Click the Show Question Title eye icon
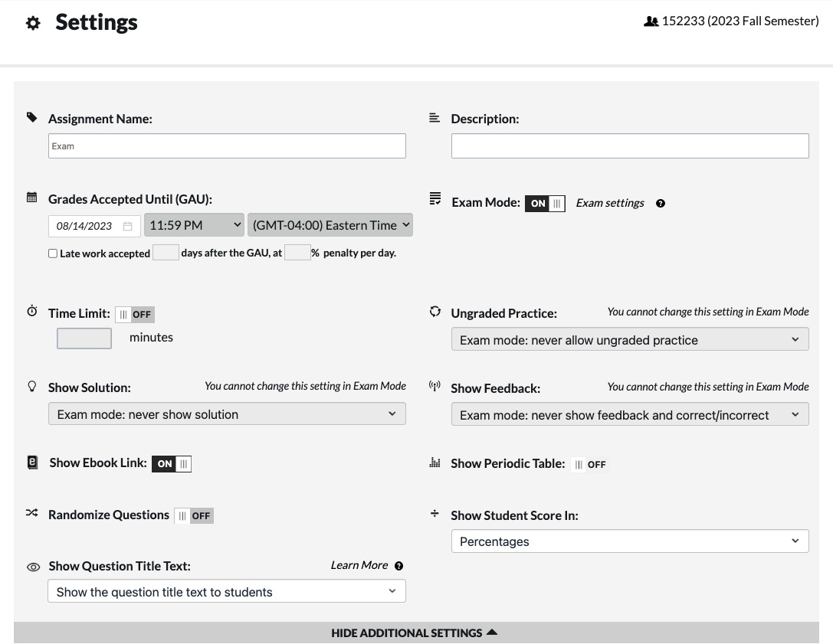 (33, 567)
